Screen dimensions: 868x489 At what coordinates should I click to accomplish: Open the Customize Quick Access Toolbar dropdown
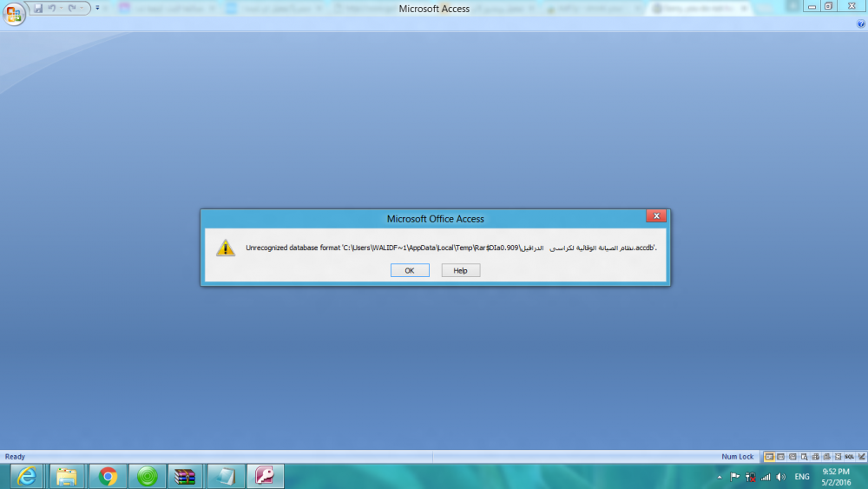(97, 9)
